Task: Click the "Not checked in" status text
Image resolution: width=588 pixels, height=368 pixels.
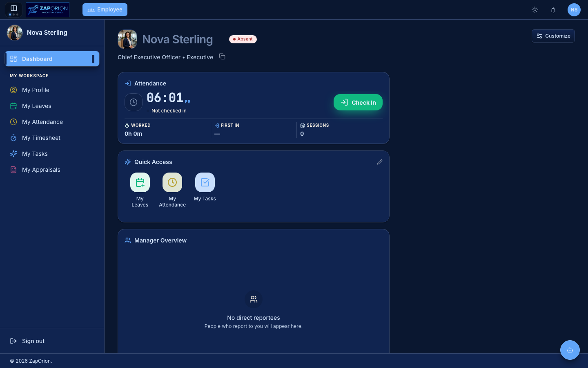Action: pos(169,111)
